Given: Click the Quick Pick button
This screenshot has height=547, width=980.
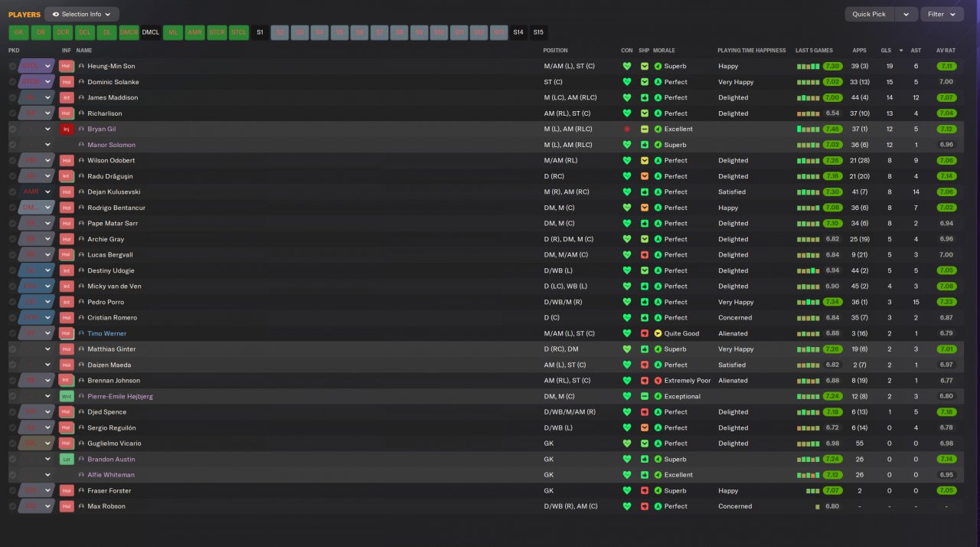Looking at the screenshot, I should pos(869,14).
